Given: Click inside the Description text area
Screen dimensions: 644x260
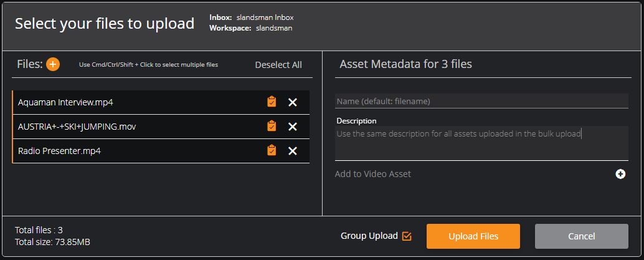Looking at the screenshot, I should pyautogui.click(x=481, y=143).
